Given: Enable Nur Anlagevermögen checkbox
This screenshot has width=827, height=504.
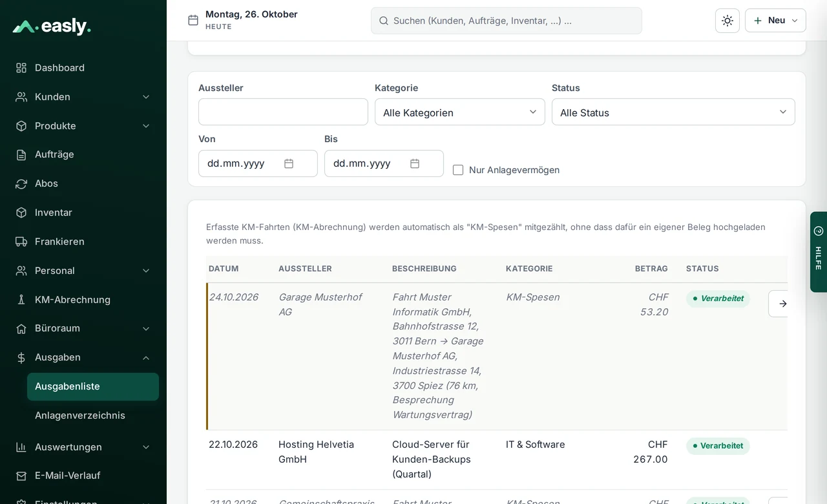Looking at the screenshot, I should point(458,170).
